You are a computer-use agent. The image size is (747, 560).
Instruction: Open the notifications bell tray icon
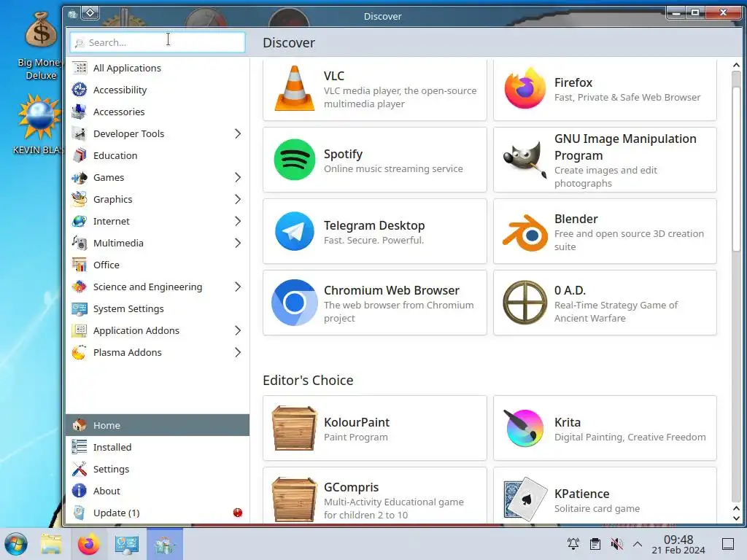pos(573,544)
